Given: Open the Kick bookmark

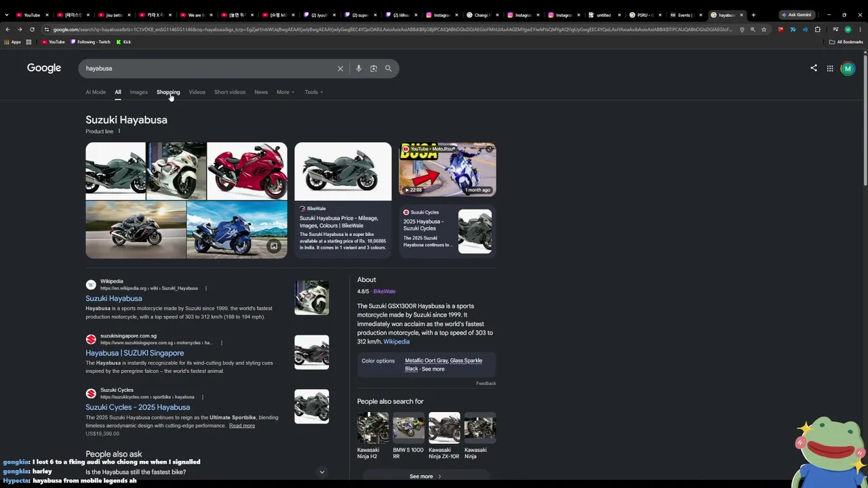Looking at the screenshot, I should 123,42.
